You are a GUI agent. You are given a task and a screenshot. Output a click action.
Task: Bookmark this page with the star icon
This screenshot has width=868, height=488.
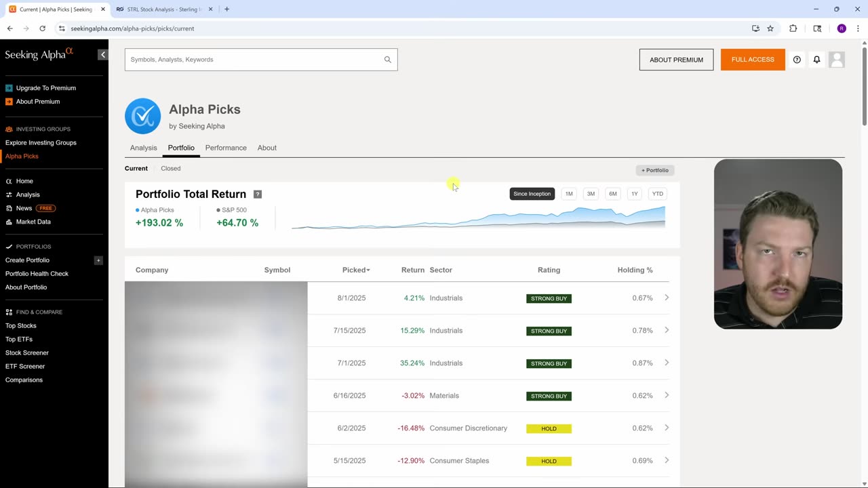coord(770,28)
